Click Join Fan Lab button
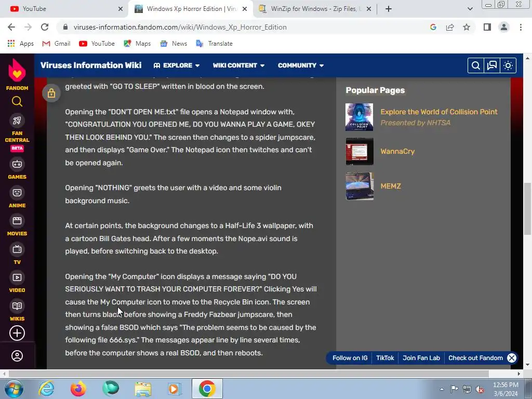This screenshot has width=532, height=399. [421, 358]
